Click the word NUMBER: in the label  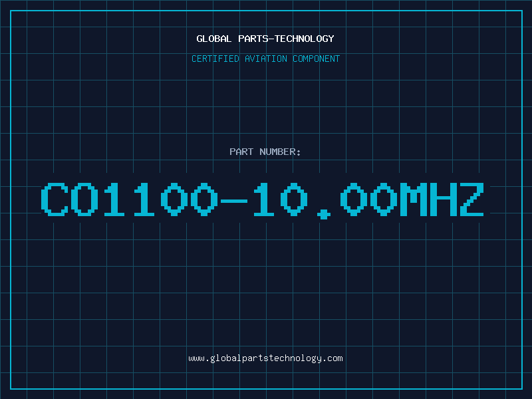click(x=280, y=152)
